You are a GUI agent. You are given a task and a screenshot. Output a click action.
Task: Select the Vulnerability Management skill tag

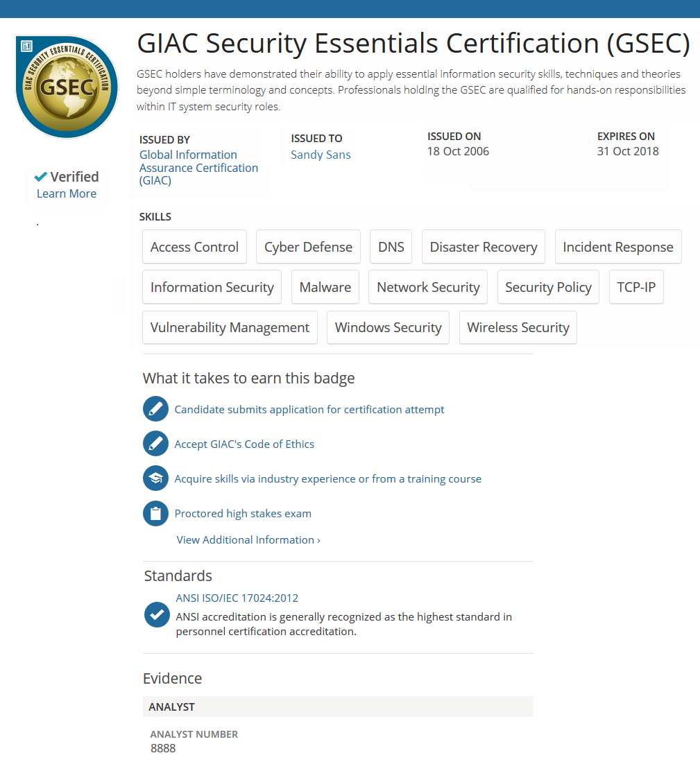pos(230,327)
